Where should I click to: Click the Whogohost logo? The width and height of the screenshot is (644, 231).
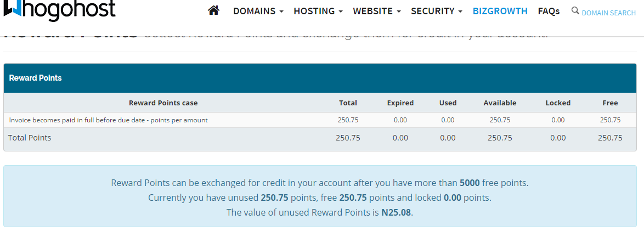60,9
